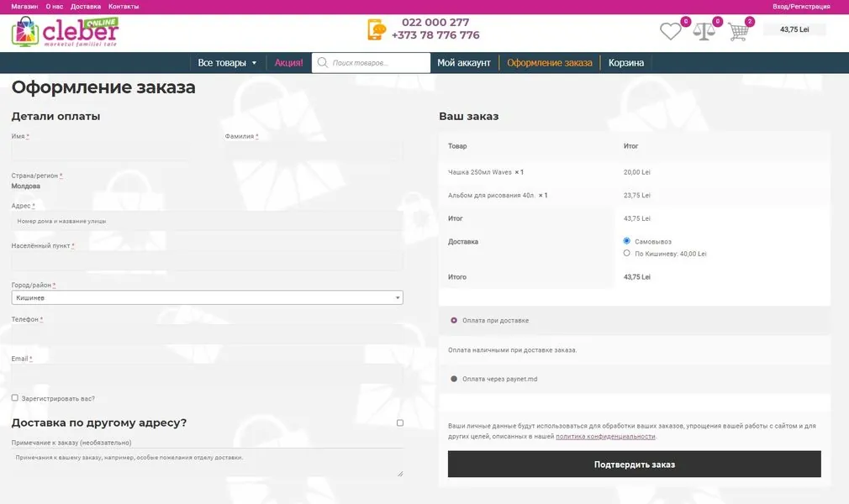This screenshot has width=849, height=504.
Task: Click the orange phone contact icon
Action: point(377,29)
